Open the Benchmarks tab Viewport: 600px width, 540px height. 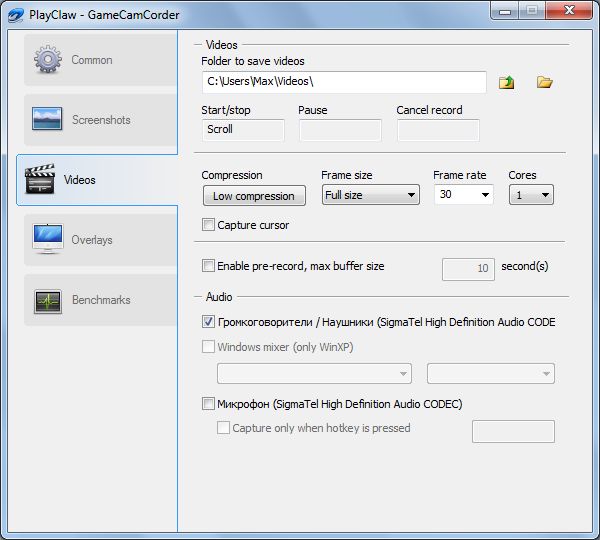click(101, 300)
